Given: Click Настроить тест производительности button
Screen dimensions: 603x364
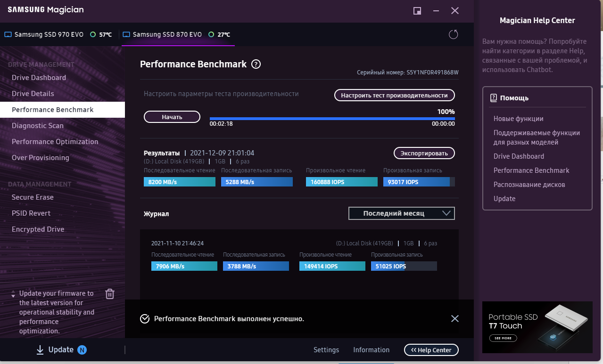Looking at the screenshot, I should pos(395,95).
